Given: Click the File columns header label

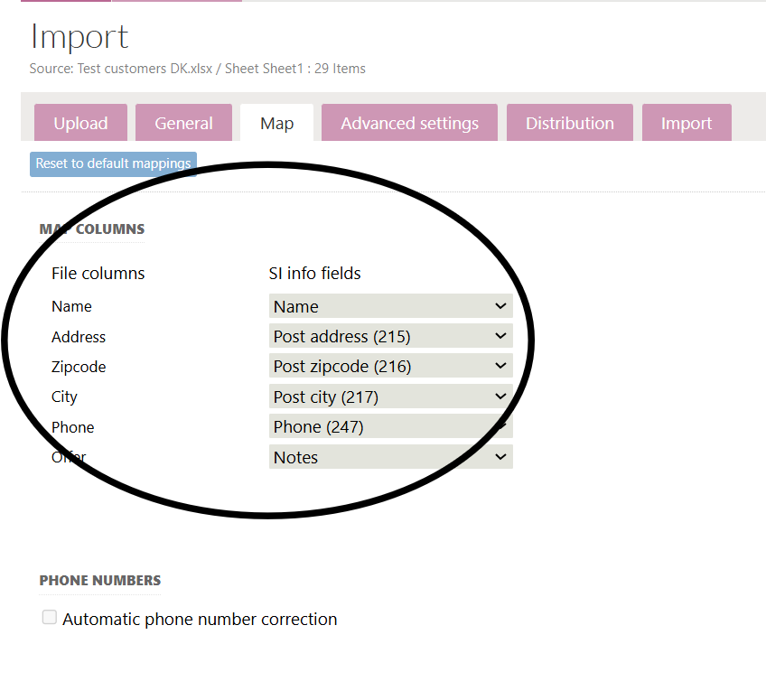Looking at the screenshot, I should point(98,273).
